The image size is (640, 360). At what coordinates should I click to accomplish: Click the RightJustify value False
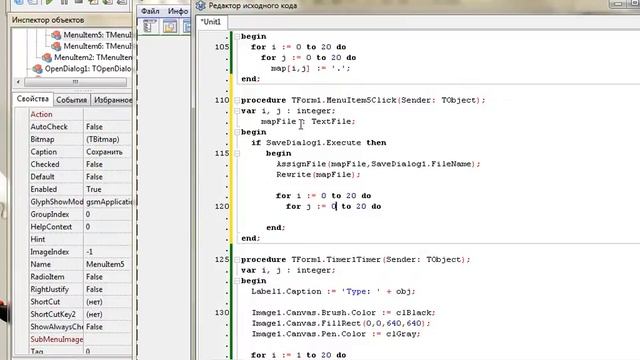[x=94, y=289]
